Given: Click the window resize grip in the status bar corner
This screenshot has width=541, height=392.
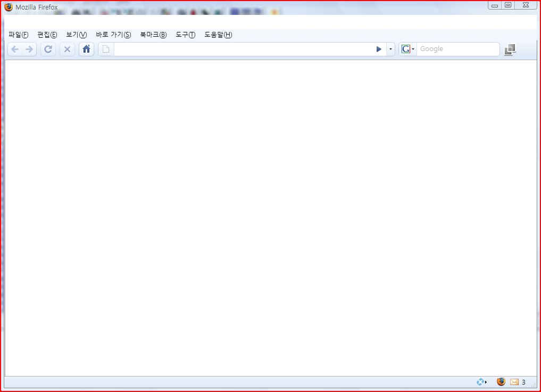Looking at the screenshot, I should click(534, 384).
